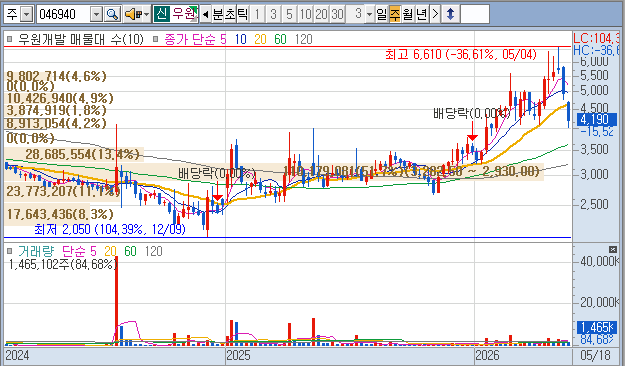
Task: Select interval button 1
Action: (257, 15)
